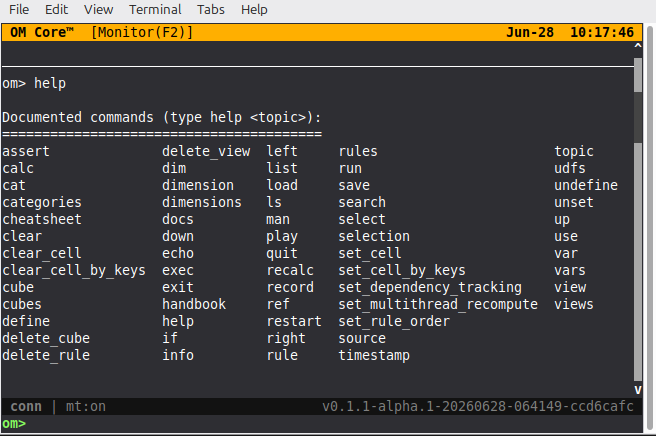Click the 'delete_cube' command
656x436 pixels.
click(46, 338)
